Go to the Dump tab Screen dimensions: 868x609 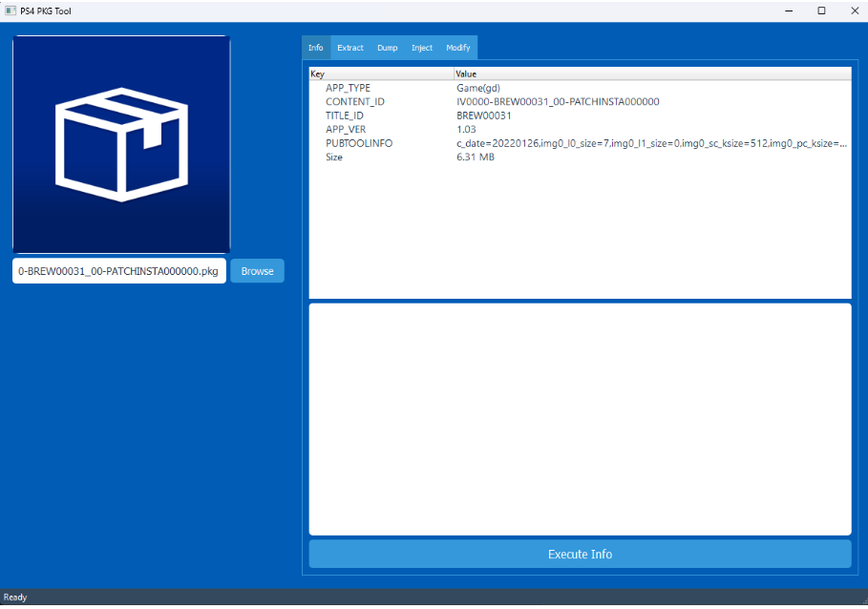(x=387, y=48)
